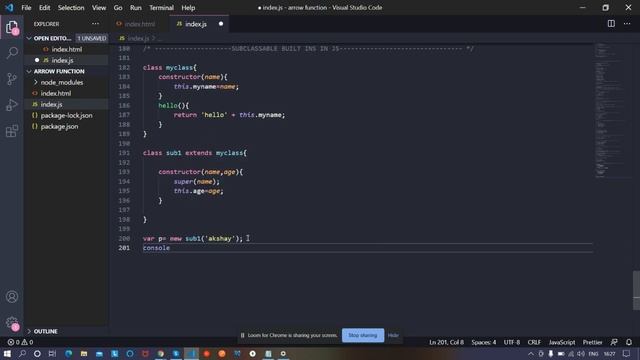
Task: Click CRLF end of line selector
Action: point(534,342)
